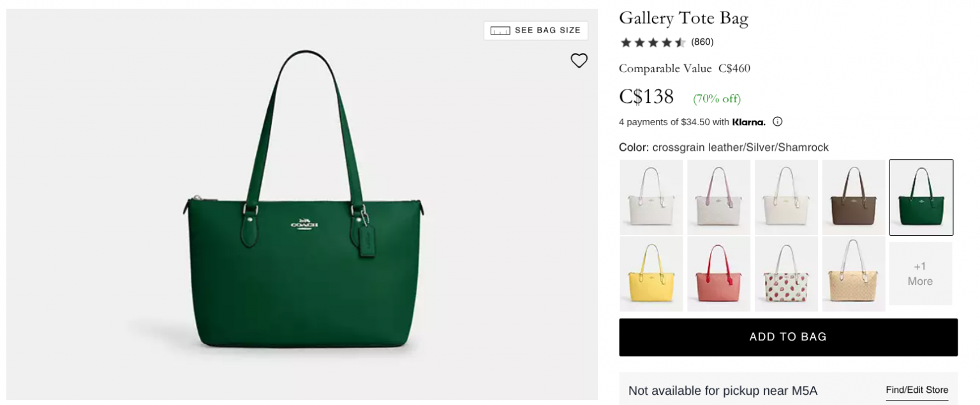This screenshot has height=405, width=980.
Task: Select the white signature print swatch
Action: [651, 197]
